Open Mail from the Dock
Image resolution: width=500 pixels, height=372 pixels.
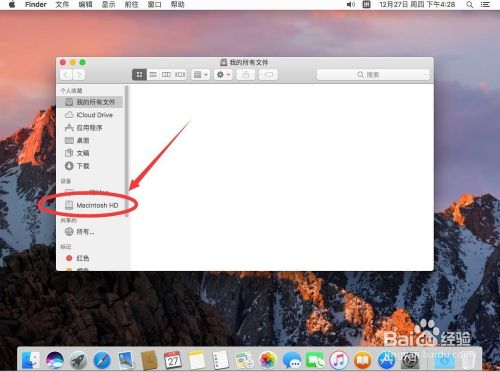tap(126, 360)
